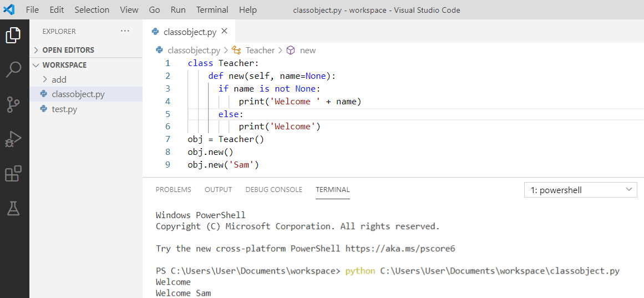
Task: Open the Go menu
Action: (154, 10)
